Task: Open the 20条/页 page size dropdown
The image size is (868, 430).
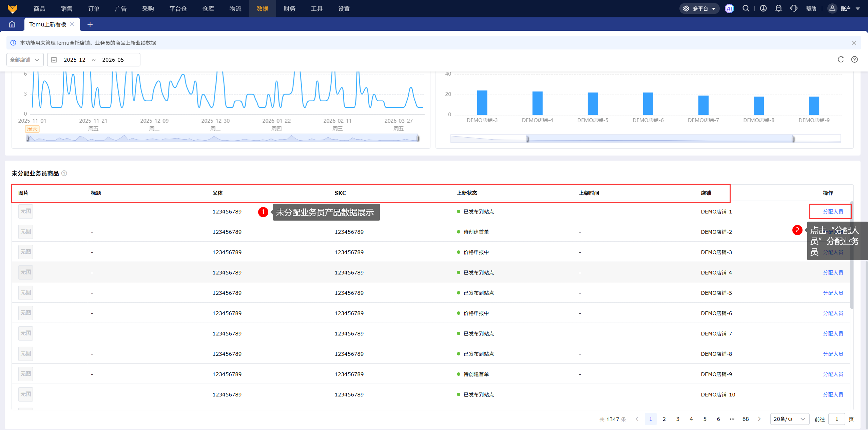Action: click(790, 419)
